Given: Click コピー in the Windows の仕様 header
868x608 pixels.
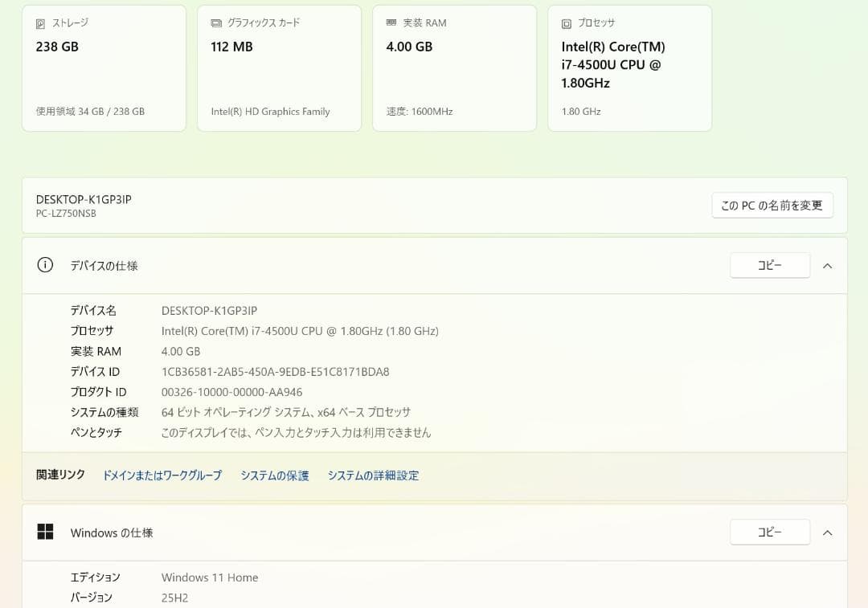Looking at the screenshot, I should click(769, 532).
